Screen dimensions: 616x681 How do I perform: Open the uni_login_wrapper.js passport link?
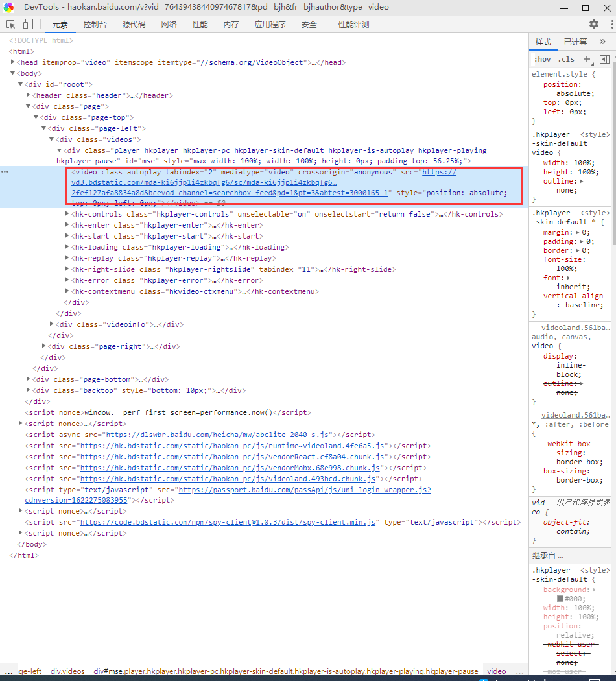coord(305,490)
